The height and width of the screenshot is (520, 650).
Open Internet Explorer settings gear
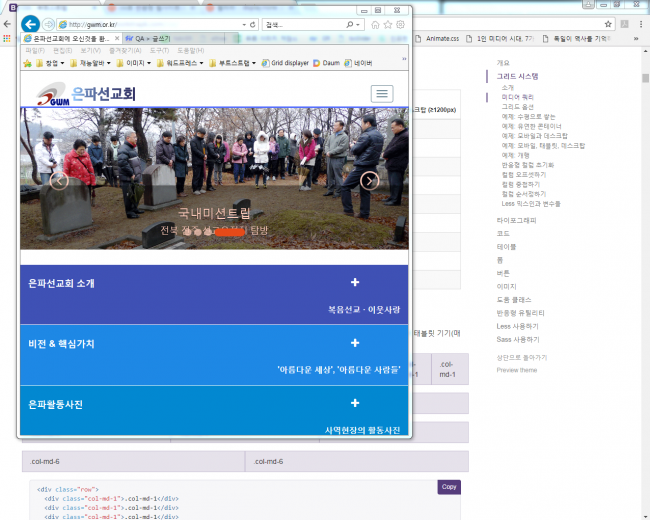coord(400,25)
